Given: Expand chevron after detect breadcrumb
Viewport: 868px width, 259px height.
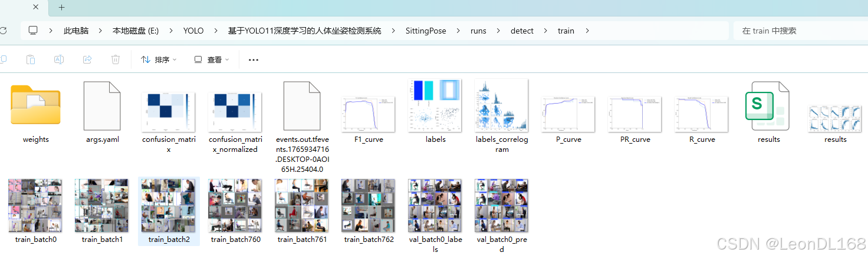Looking at the screenshot, I should tap(546, 31).
